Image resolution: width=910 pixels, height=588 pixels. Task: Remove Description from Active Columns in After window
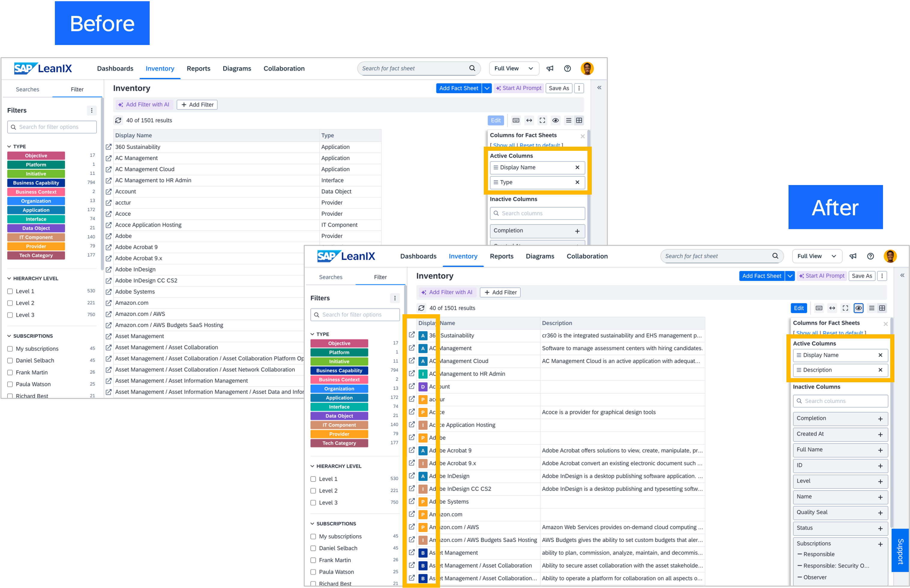880,370
